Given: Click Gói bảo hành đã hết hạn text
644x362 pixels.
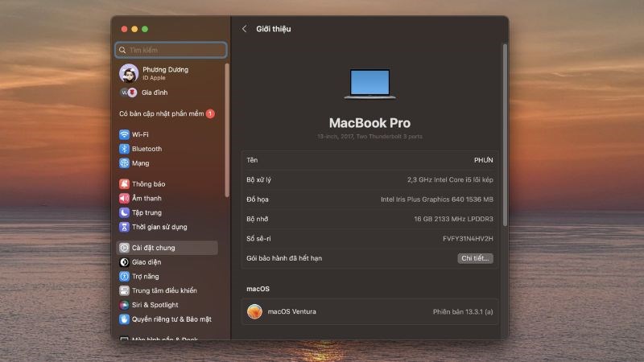Looking at the screenshot, I should [284, 258].
